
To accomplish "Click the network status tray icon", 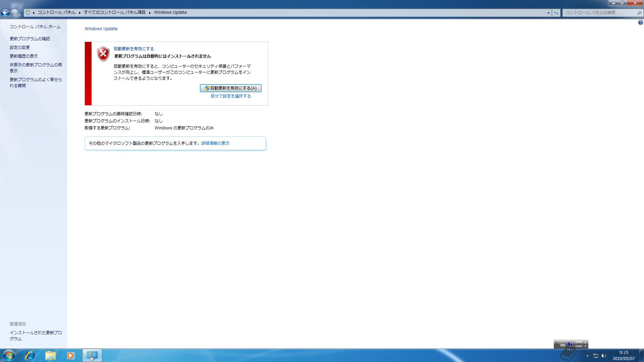I will click(x=596, y=356).
